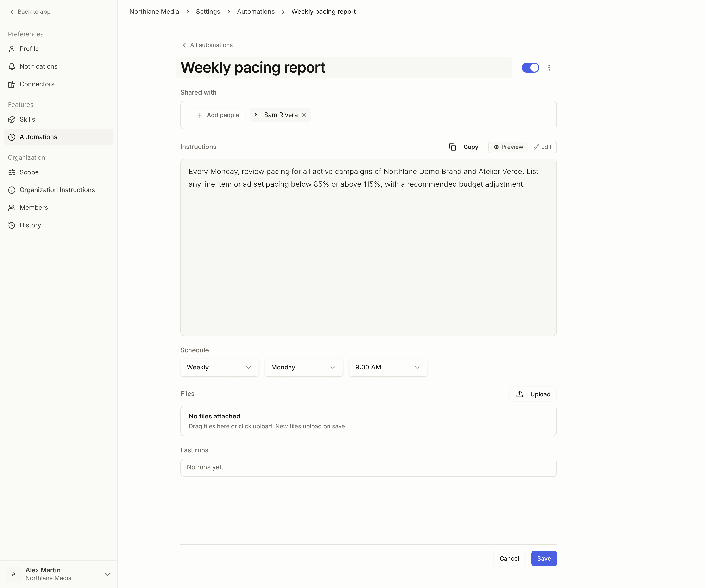Image resolution: width=706 pixels, height=588 pixels.
Task: Click the Cancel button
Action: (509, 558)
